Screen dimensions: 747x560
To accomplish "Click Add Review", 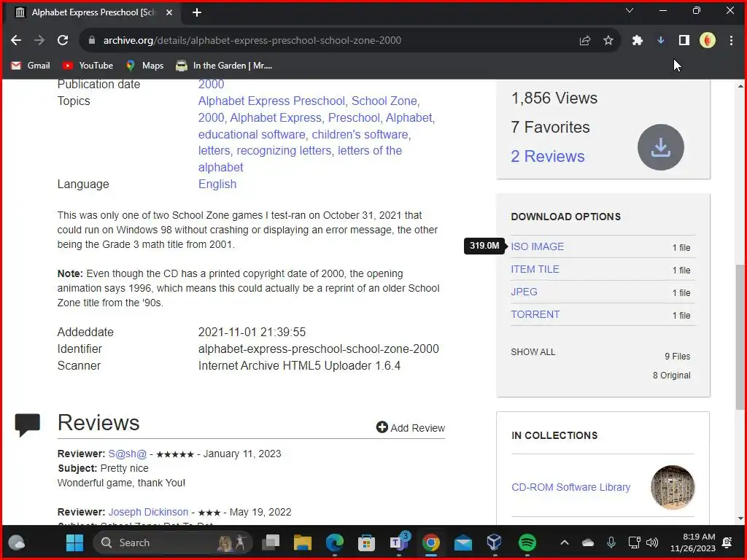I will (x=411, y=427).
